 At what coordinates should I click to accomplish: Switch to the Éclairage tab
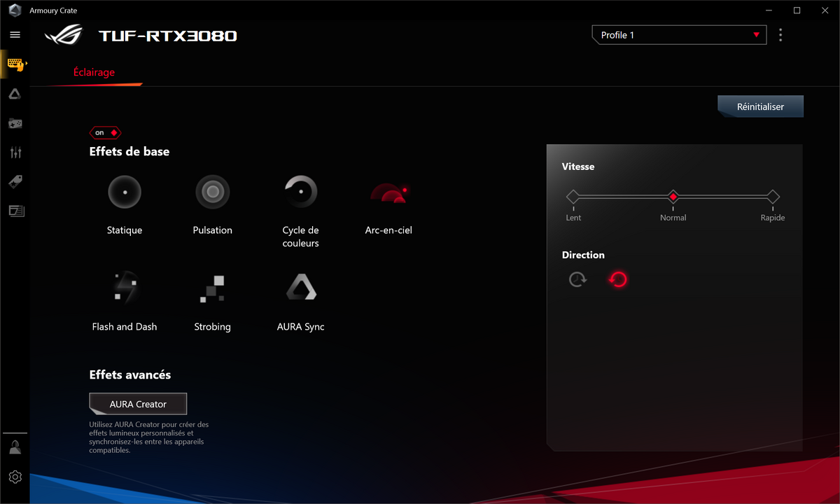tap(94, 72)
